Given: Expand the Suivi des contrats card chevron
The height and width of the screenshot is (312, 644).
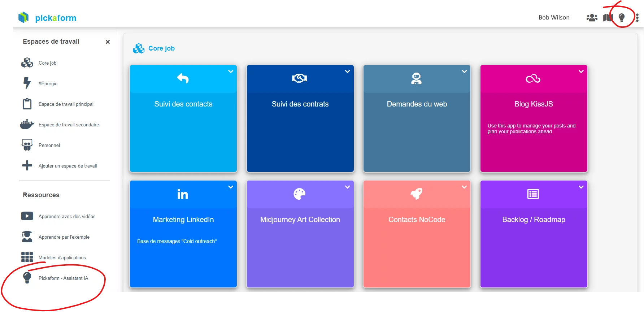Looking at the screenshot, I should (347, 71).
